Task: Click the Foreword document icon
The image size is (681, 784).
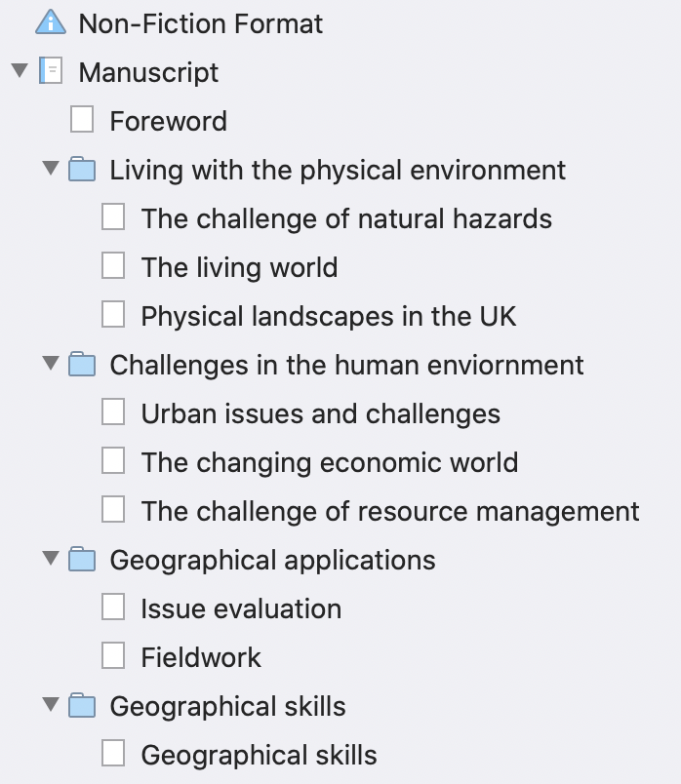Action: pyautogui.click(x=82, y=120)
